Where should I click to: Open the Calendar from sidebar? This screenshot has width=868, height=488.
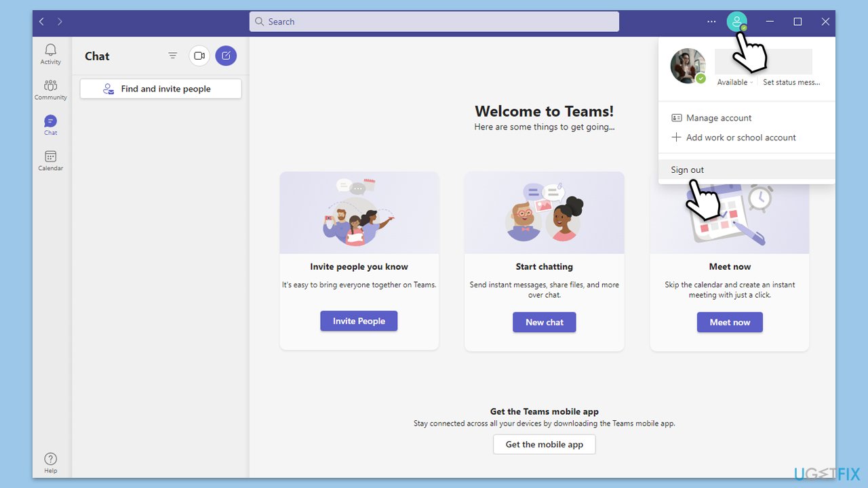50,161
